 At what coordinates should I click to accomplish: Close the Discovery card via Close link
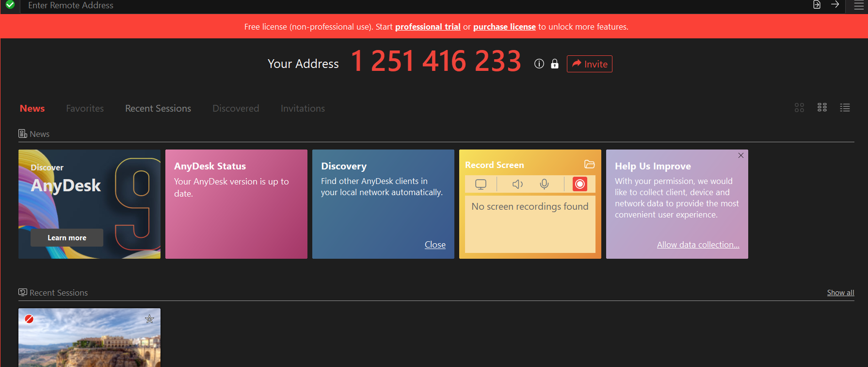click(435, 245)
